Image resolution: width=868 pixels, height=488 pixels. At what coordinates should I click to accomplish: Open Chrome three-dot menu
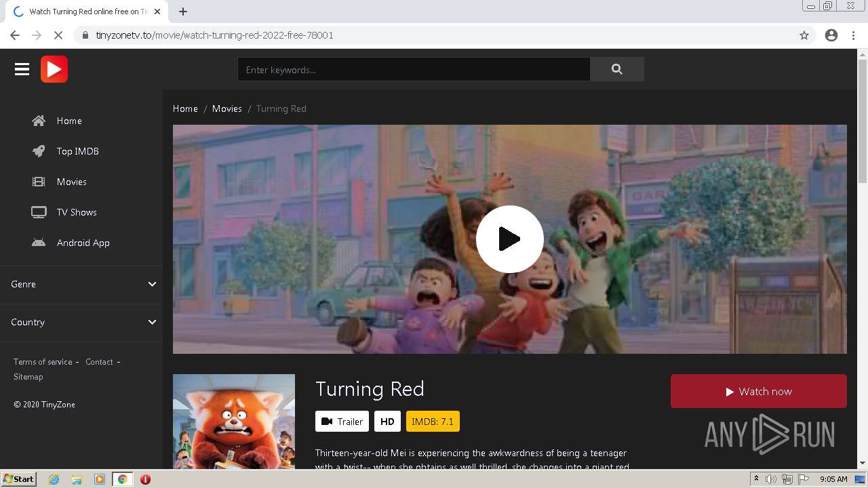tap(853, 35)
